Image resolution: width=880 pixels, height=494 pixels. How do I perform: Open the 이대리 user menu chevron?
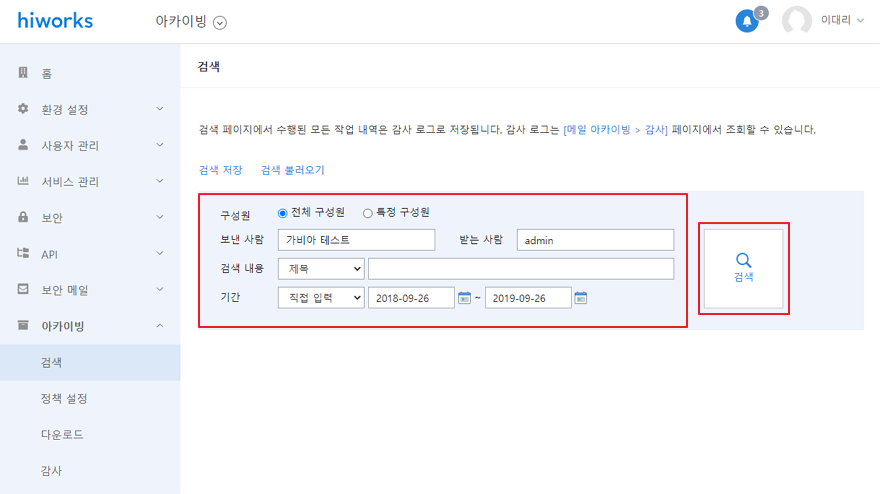860,21
